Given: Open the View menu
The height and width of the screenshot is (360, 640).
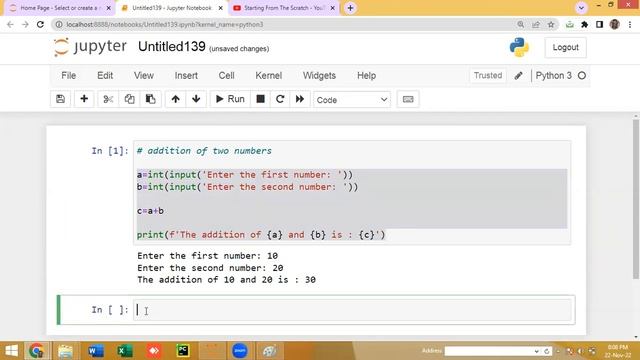Looking at the screenshot, I should coord(144,76).
